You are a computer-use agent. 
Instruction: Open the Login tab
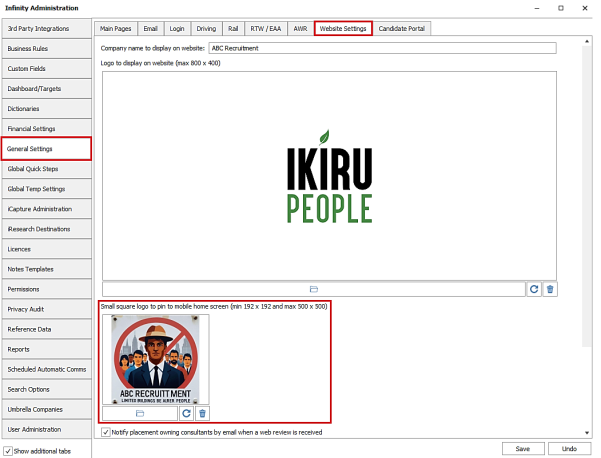(177, 29)
